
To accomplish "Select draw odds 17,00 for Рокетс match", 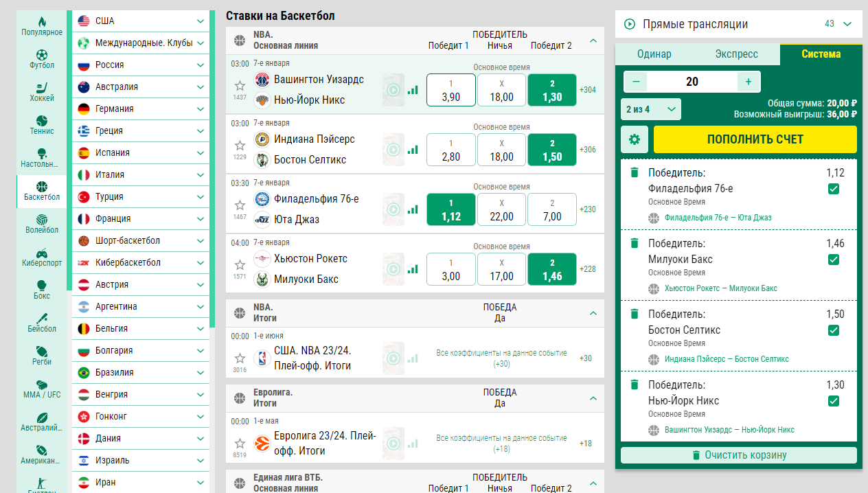I will (502, 269).
